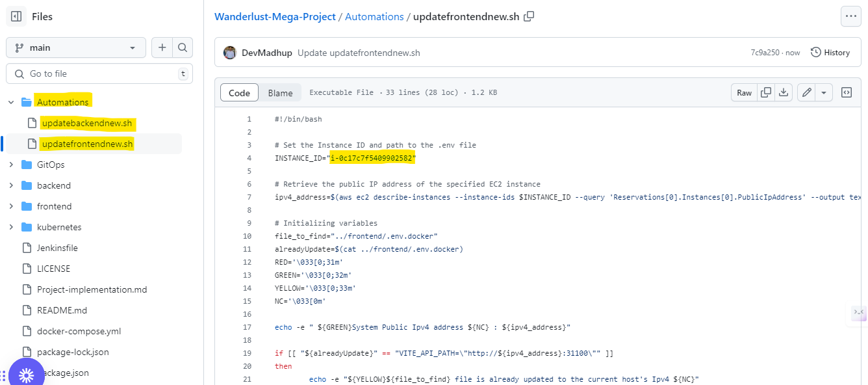Switch to the Blame view tab
868x385 pixels.
(x=280, y=93)
